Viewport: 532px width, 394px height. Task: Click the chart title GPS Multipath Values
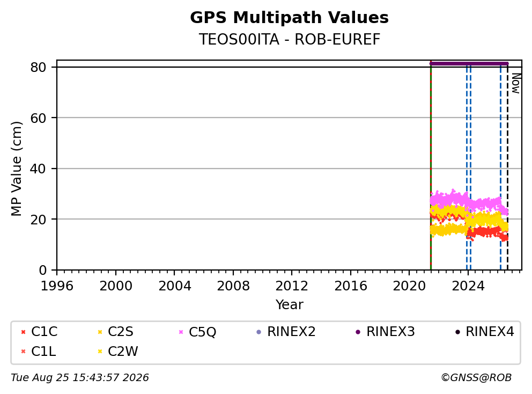(x=289, y=18)
